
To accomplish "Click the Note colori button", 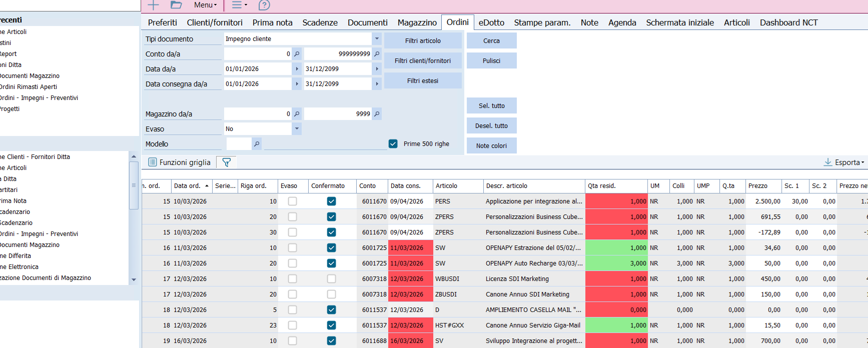I will (x=491, y=146).
